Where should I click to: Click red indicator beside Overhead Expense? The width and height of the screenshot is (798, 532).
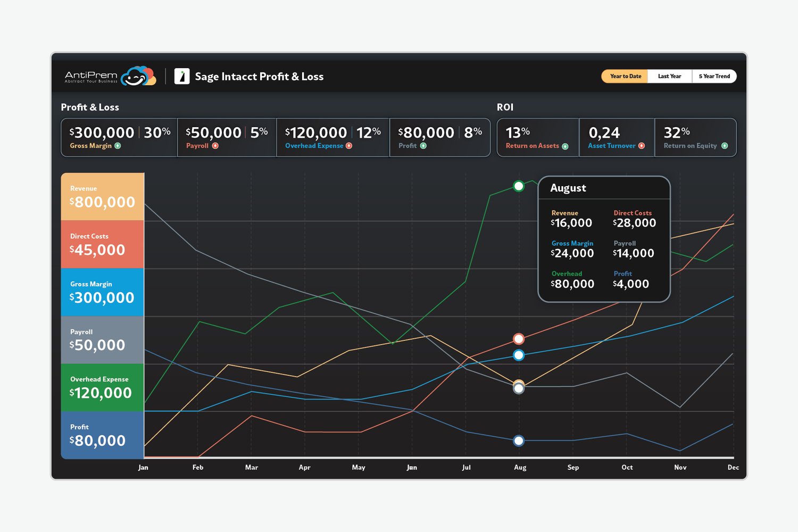tap(349, 146)
